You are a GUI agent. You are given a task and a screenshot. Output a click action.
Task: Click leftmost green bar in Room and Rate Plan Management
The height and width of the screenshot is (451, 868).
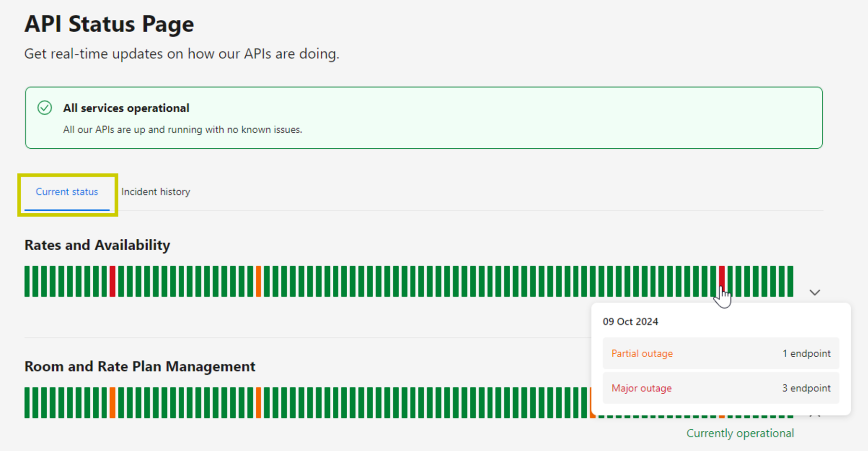coord(27,403)
